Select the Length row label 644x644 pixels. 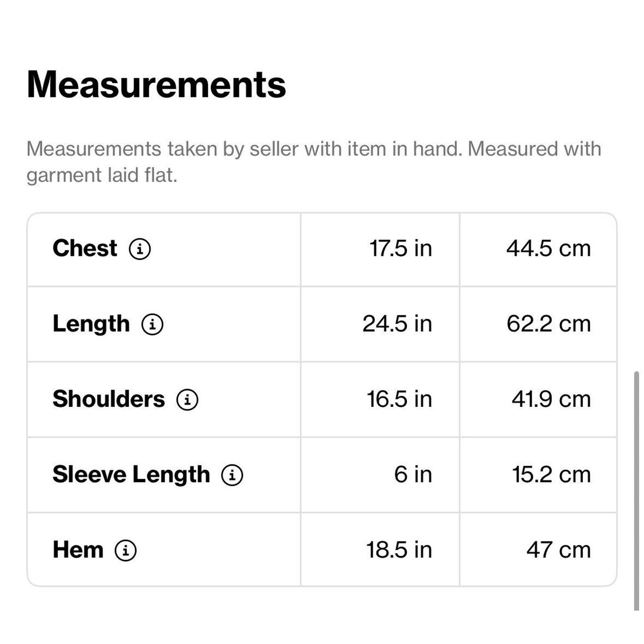(91, 324)
